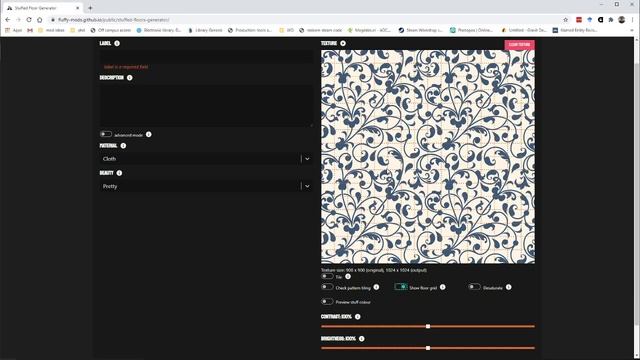Click the info icon next to Description
Screen dimensions: 640x360
pyautogui.click(x=129, y=78)
